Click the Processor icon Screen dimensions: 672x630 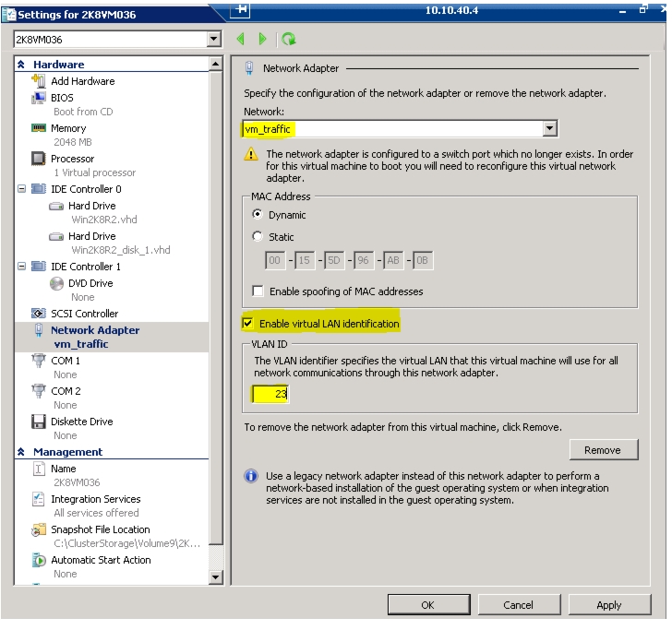pos(38,158)
